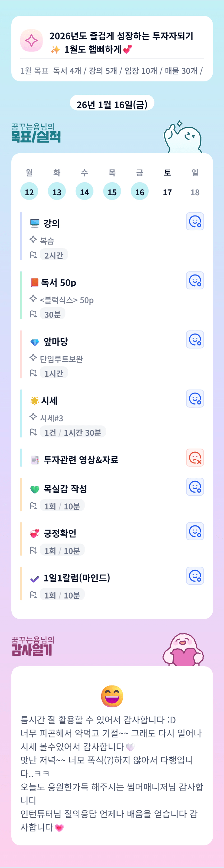The height and width of the screenshot is (868, 224).
Task: Tap the red failed-face icon for 투자관련 영상&자료
Action: [195, 458]
